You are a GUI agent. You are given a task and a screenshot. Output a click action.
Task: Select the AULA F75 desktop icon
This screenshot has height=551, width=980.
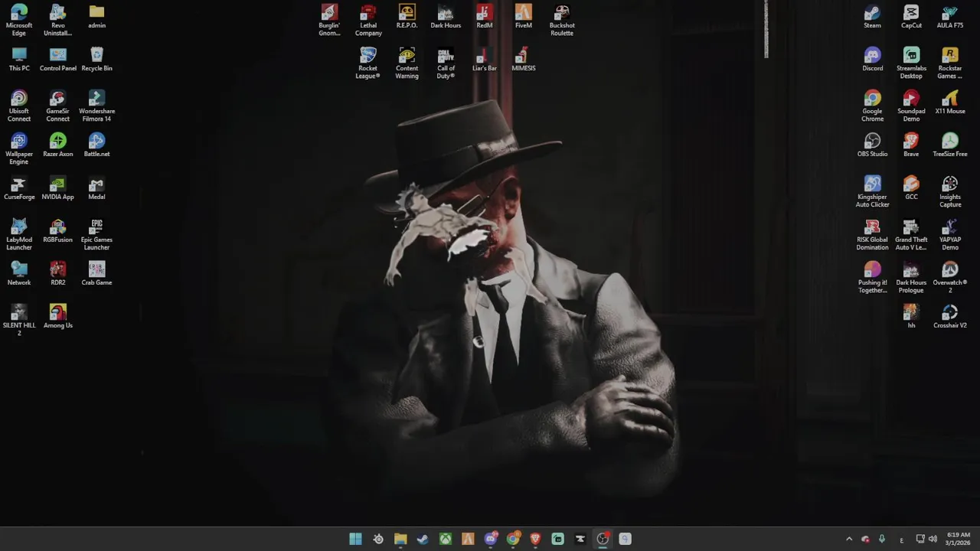(x=950, y=16)
